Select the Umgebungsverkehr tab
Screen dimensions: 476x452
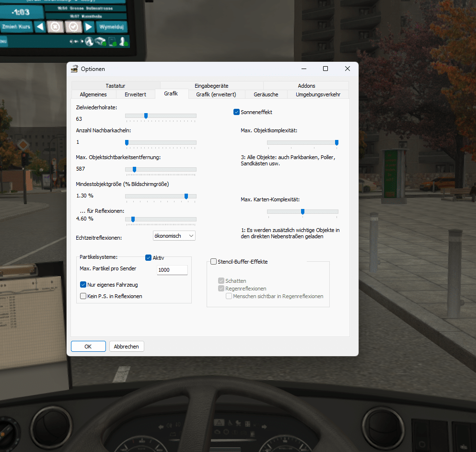coord(318,94)
